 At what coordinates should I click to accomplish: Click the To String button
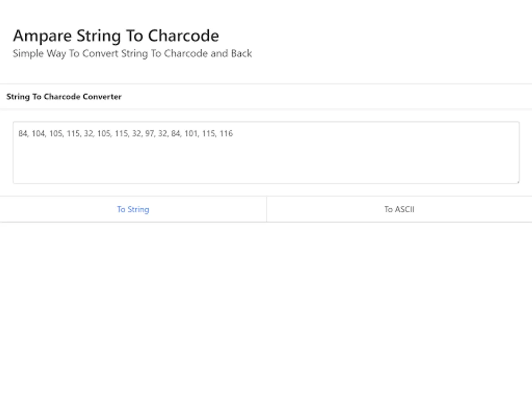[133, 209]
